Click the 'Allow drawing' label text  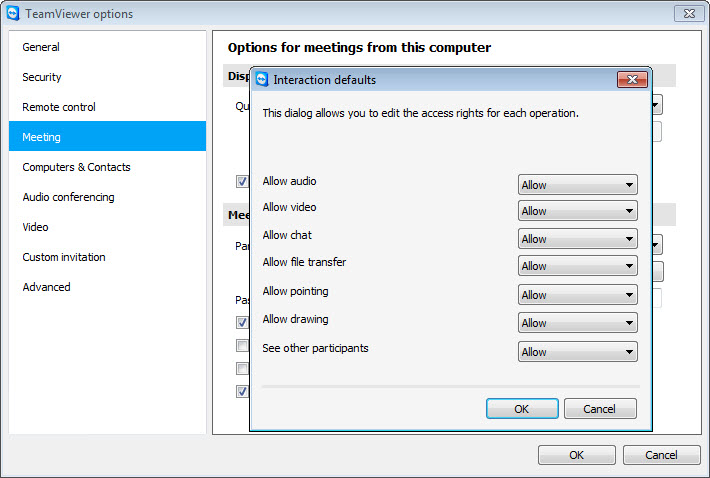(x=296, y=320)
